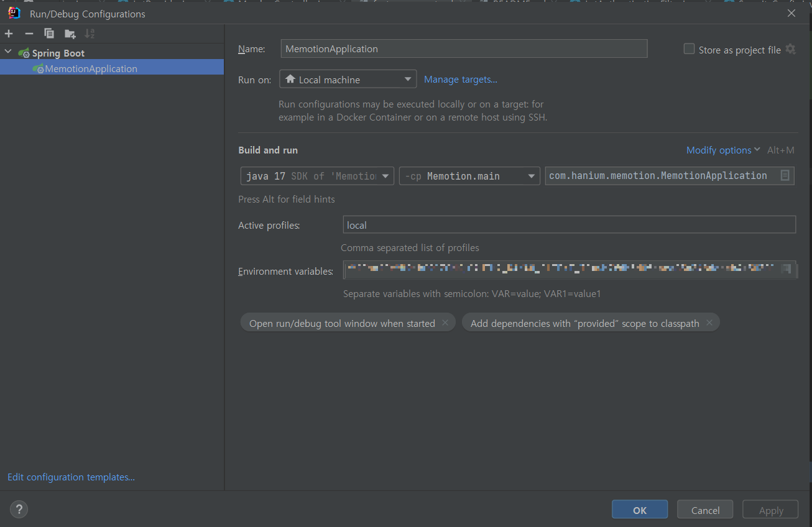Open Manage targets link

tap(460, 79)
